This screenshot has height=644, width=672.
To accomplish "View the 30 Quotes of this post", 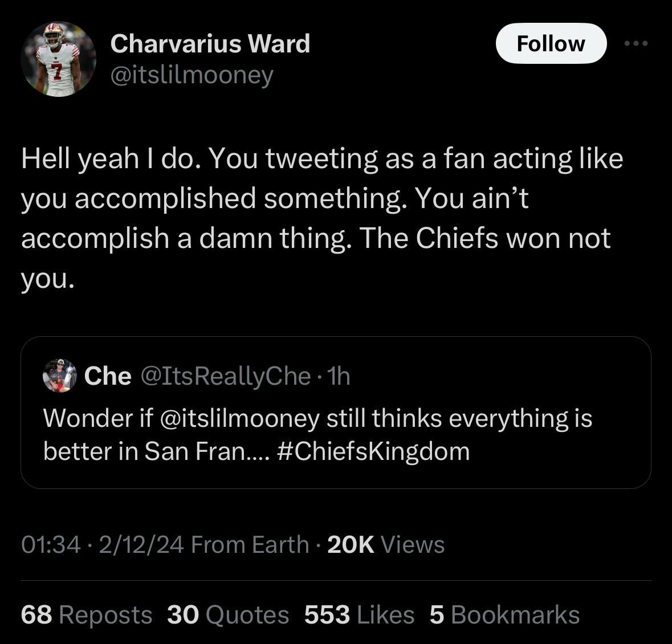I will pyautogui.click(x=228, y=616).
